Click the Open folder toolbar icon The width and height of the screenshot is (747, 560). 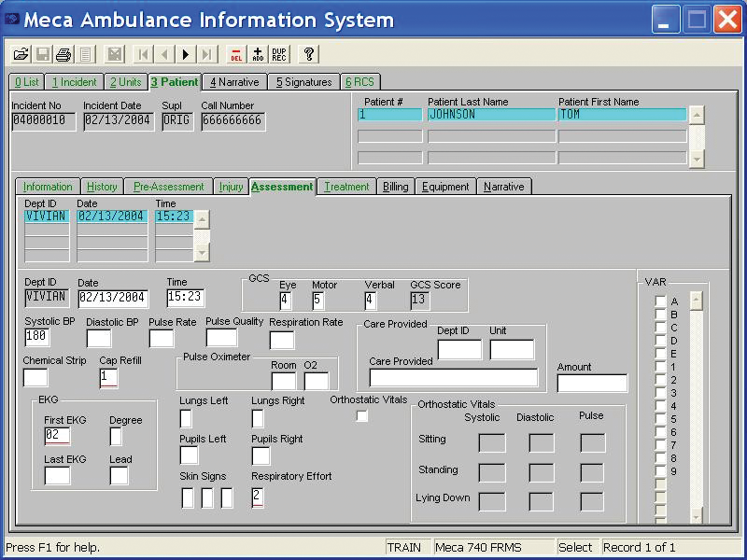tap(21, 55)
